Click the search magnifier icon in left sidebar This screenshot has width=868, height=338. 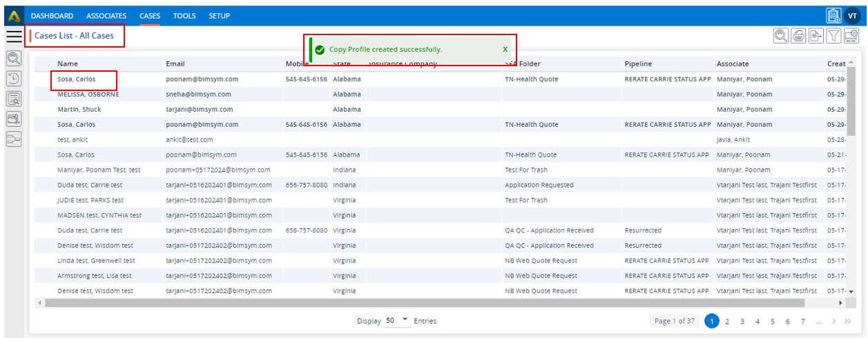[x=14, y=59]
